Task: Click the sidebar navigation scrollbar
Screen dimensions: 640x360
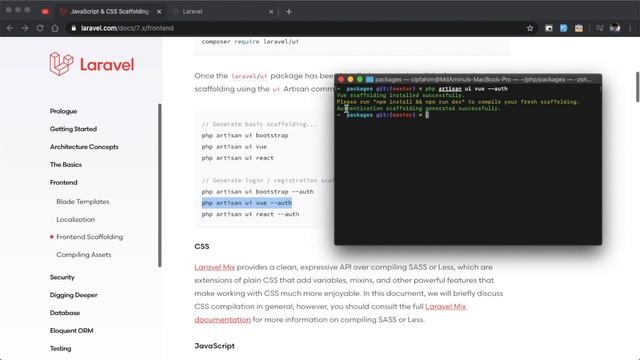Action: pos(160,185)
